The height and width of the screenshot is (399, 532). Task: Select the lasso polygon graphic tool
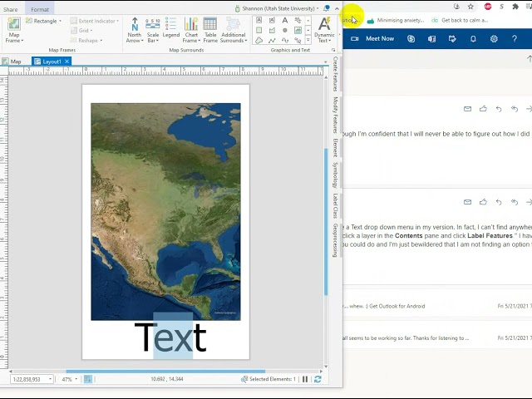coord(259,41)
